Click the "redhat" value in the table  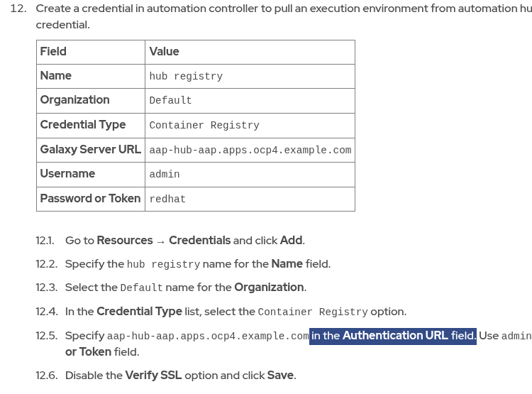(x=167, y=199)
